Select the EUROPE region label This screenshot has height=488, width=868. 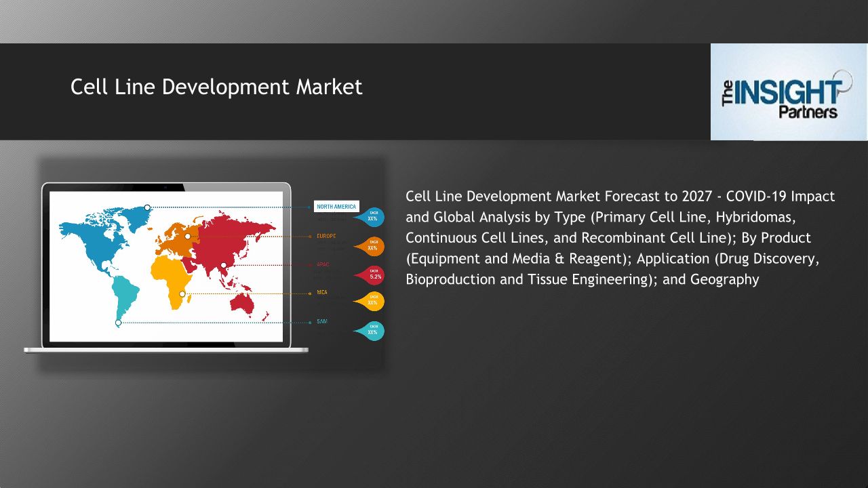pos(326,236)
